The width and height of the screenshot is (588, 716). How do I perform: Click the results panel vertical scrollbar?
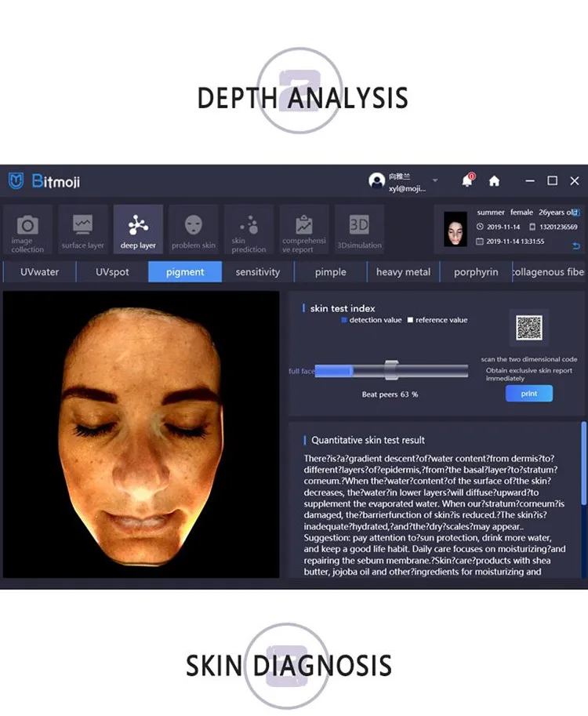583,463
